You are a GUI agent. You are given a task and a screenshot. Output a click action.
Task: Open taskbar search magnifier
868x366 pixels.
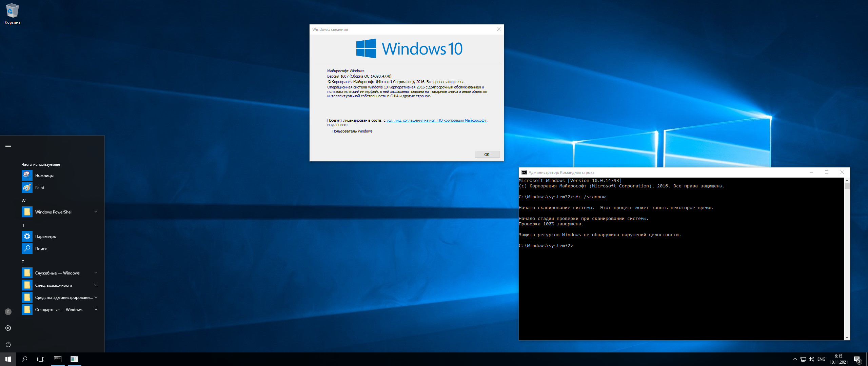pyautogui.click(x=24, y=359)
